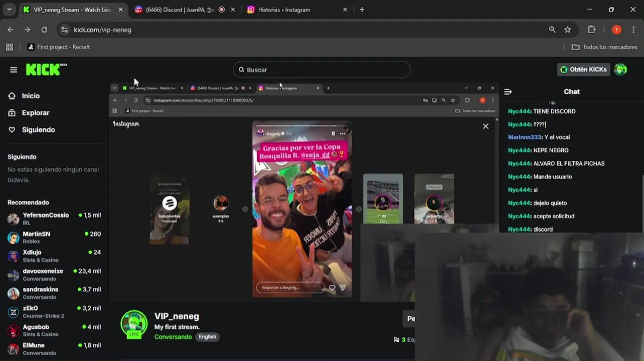Close the Instagram stories viewer

[486, 126]
